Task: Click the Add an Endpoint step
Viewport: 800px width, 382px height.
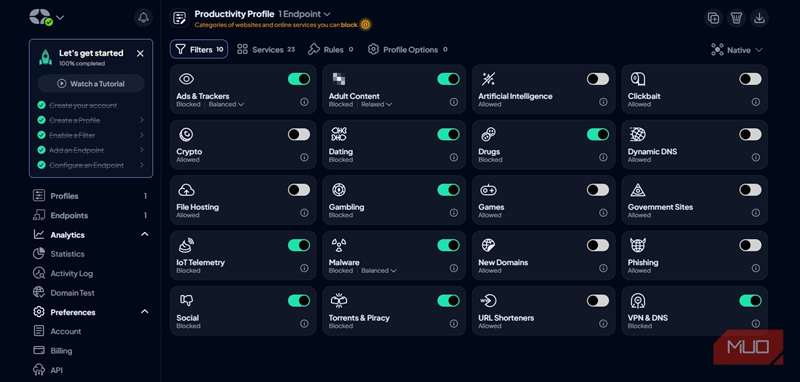Action: [91, 150]
